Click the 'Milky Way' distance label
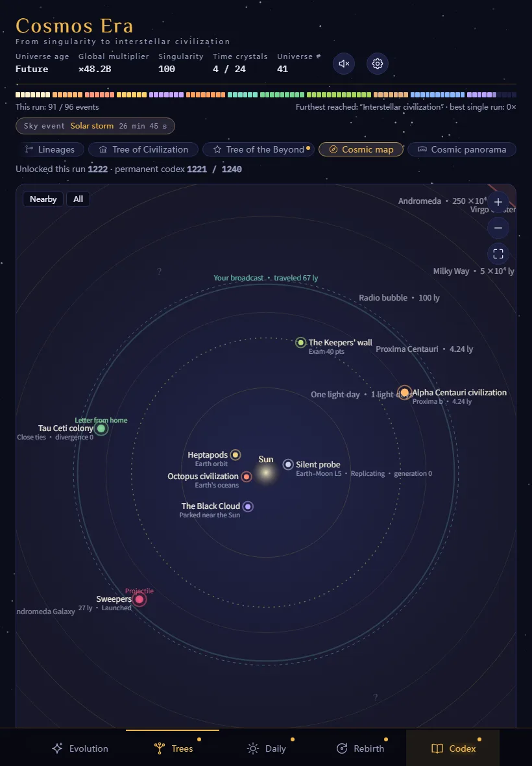 click(x=474, y=271)
